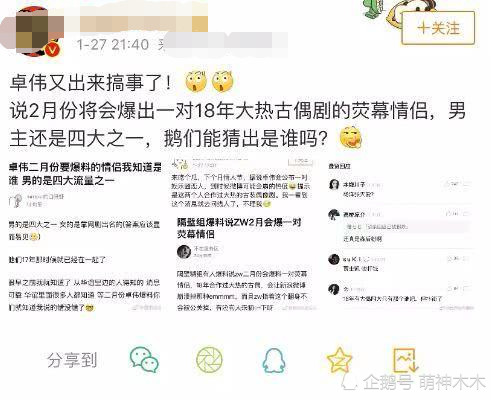Share to Qzone star icon

coord(339,360)
